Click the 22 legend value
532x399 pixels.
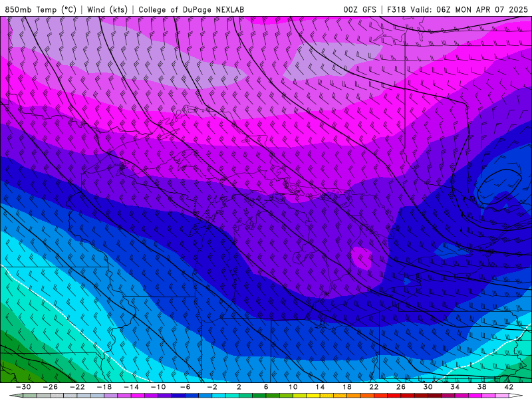pos(374,387)
